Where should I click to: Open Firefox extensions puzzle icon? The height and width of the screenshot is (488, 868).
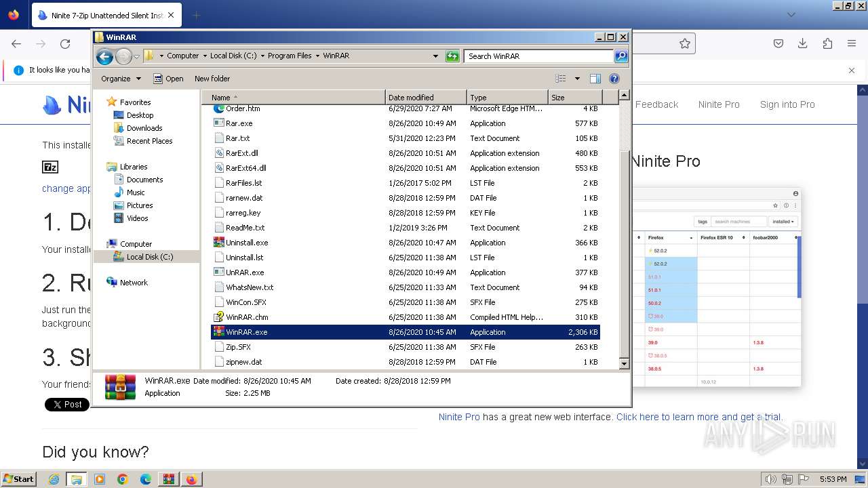click(x=827, y=43)
